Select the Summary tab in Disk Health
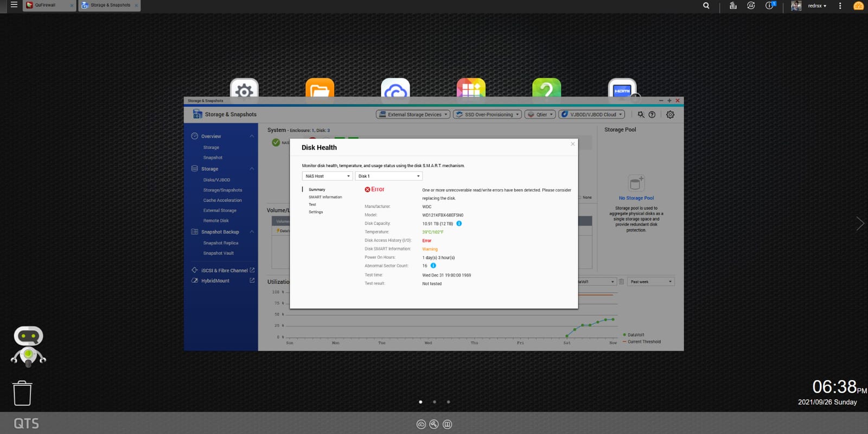The image size is (868, 434). pyautogui.click(x=317, y=190)
